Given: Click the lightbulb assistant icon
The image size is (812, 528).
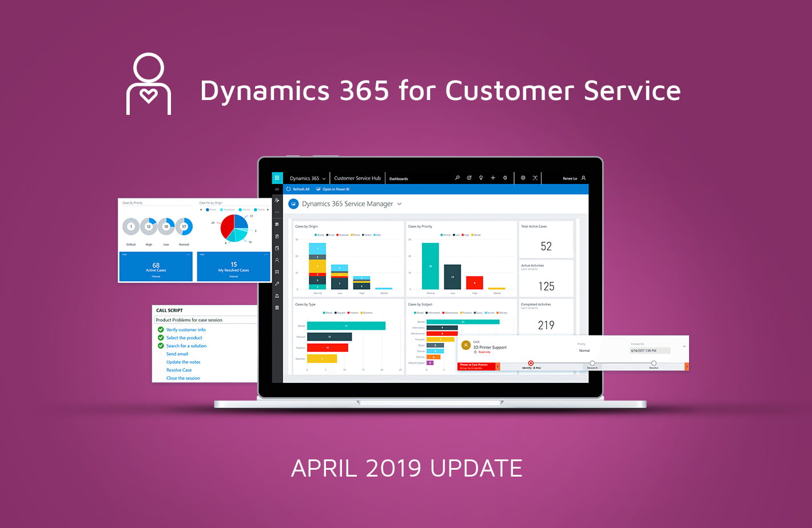Looking at the screenshot, I should click(x=481, y=178).
